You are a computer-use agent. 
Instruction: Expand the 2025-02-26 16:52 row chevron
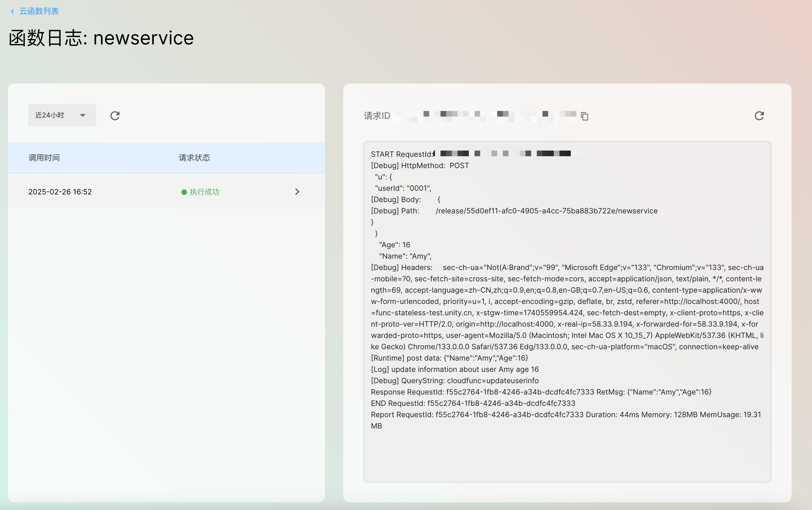(297, 192)
